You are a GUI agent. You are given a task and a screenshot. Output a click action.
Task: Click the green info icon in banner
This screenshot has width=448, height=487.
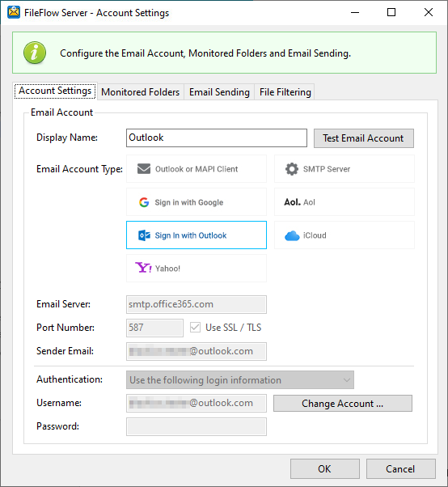click(35, 53)
